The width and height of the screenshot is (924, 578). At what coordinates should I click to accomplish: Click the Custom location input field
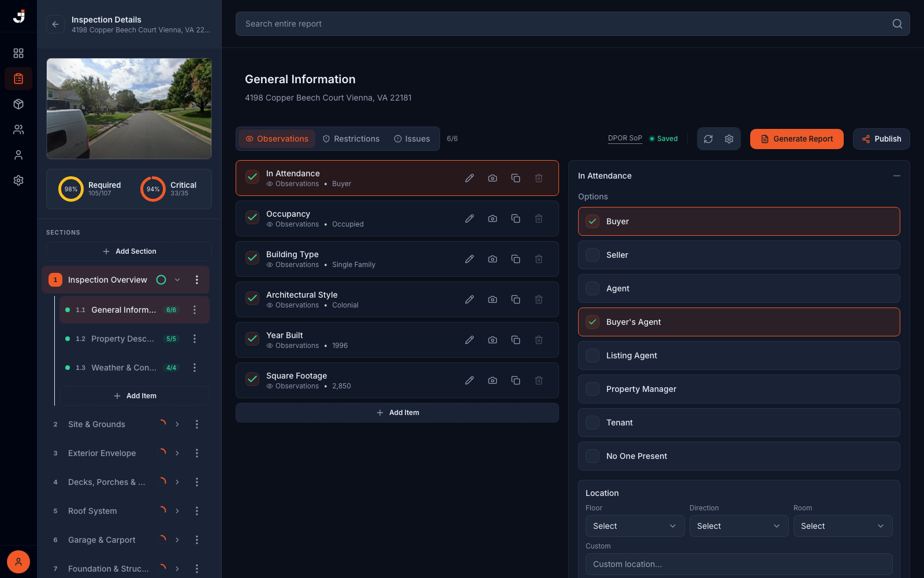pyautogui.click(x=739, y=564)
